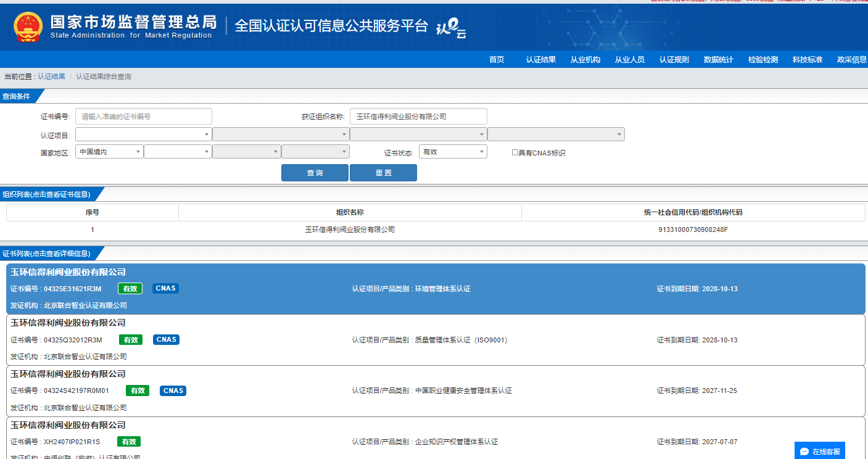The height and width of the screenshot is (459, 868).
Task: Open the 国家地区 dropdown showing 中国境内
Action: (x=109, y=152)
